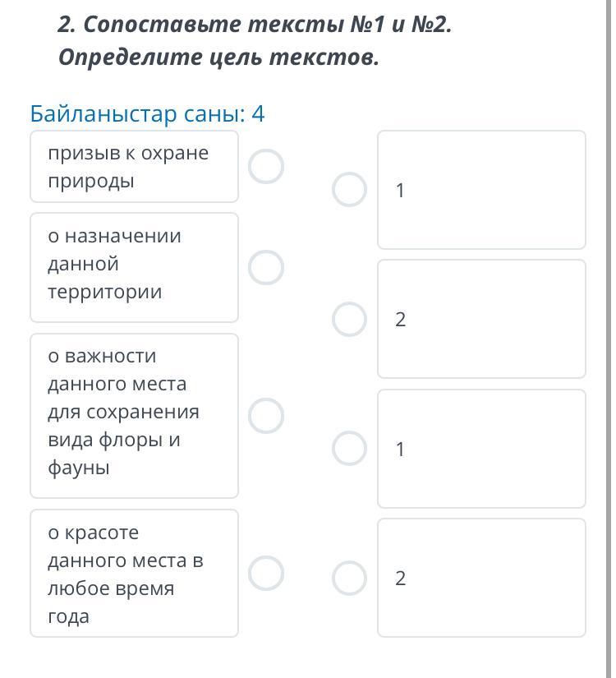Select the radio circle beside 'о важности данного места'
This screenshot has height=678, width=616.
tap(266, 416)
